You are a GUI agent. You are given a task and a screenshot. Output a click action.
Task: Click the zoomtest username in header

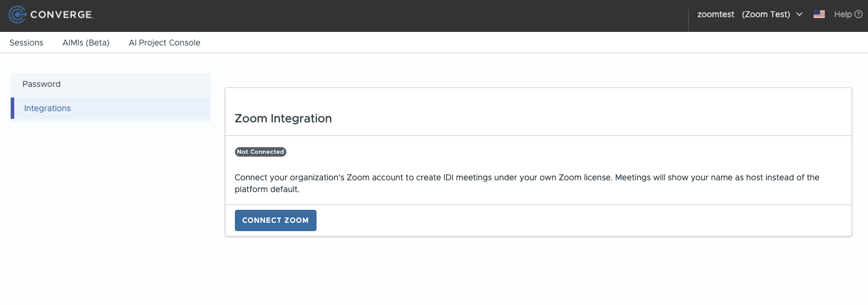(716, 14)
